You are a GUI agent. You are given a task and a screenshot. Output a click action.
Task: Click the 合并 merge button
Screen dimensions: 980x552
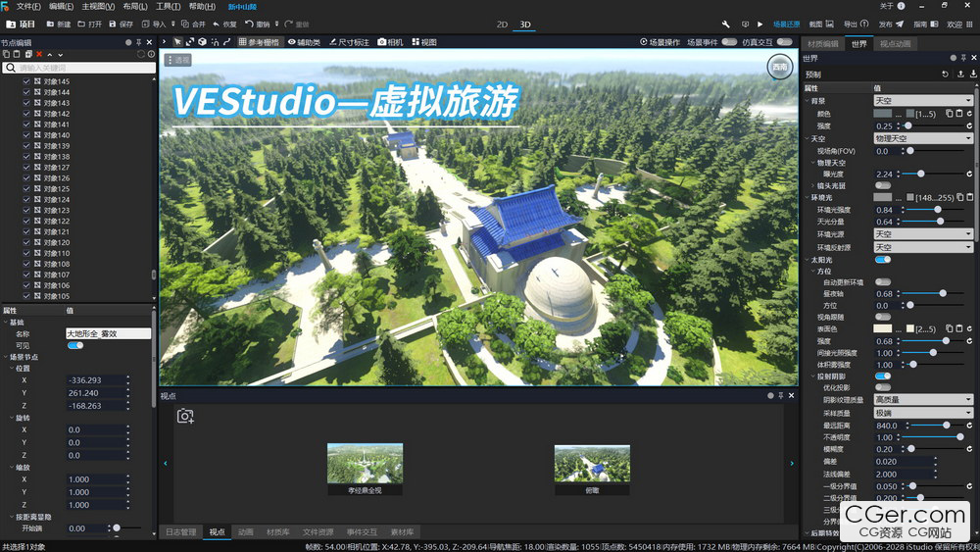point(193,25)
